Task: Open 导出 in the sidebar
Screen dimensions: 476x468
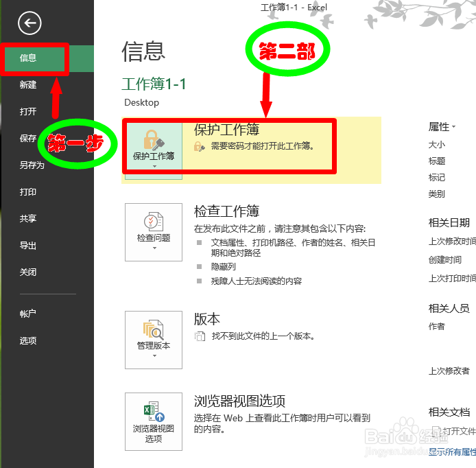Action: [28, 246]
